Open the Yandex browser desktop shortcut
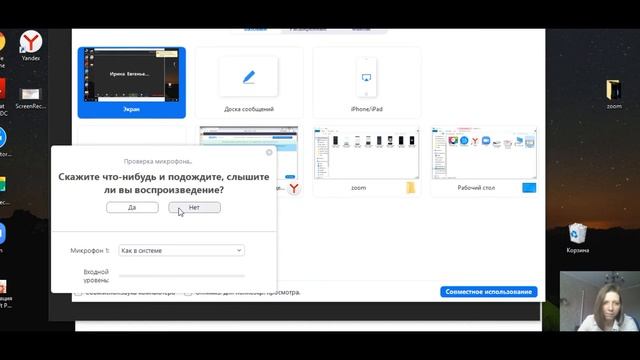The height and width of the screenshot is (360, 640). point(31,45)
